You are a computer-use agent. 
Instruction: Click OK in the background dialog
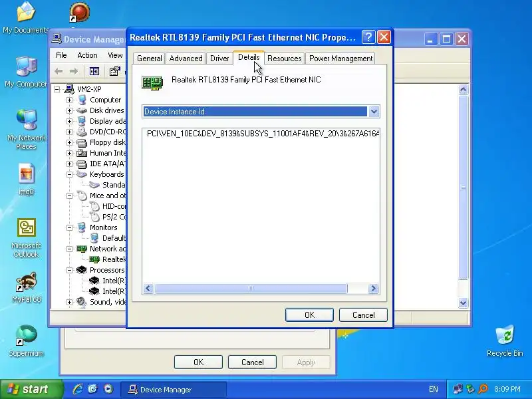pyautogui.click(x=198, y=362)
